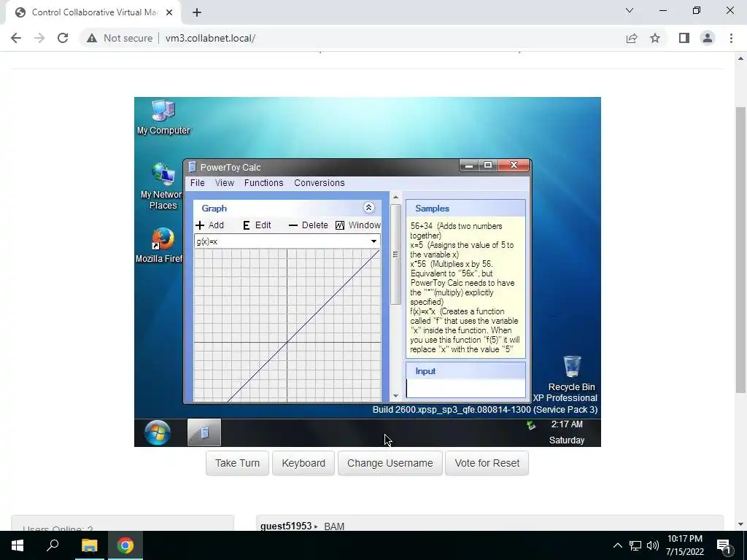Image resolution: width=747 pixels, height=560 pixels.
Task: Click the address bar URL vm3.collabnet.local
Action: (210, 38)
